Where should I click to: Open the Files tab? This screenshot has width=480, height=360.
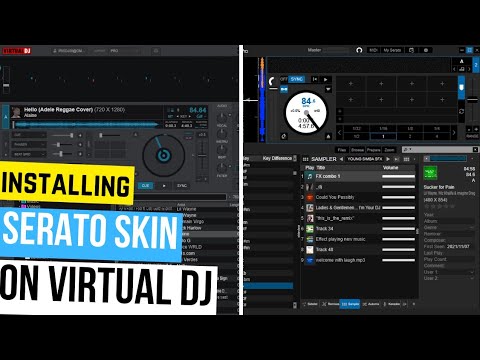(342, 150)
